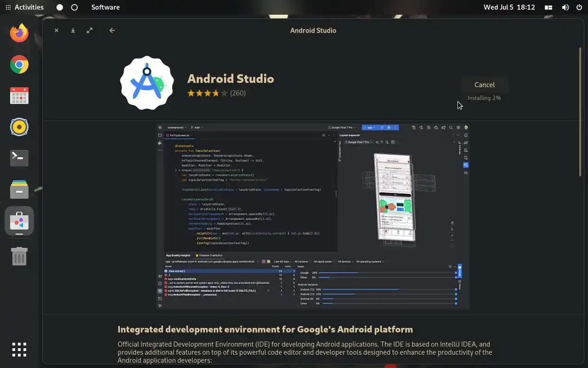The width and height of the screenshot is (588, 368).
Task: Go back with the arrow in header
Action: [x=112, y=30]
